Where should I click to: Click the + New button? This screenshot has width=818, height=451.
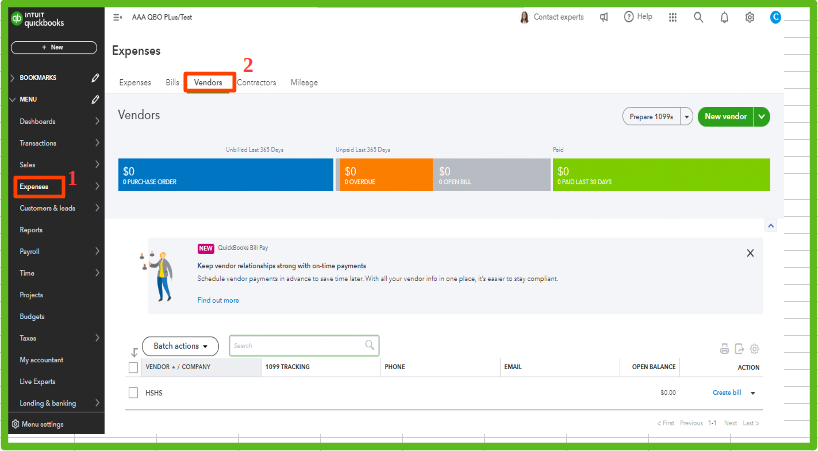coord(54,47)
